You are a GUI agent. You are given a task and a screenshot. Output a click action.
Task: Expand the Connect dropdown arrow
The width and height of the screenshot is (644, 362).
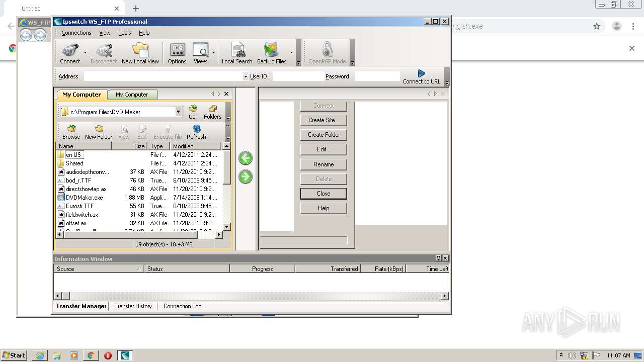click(85, 52)
